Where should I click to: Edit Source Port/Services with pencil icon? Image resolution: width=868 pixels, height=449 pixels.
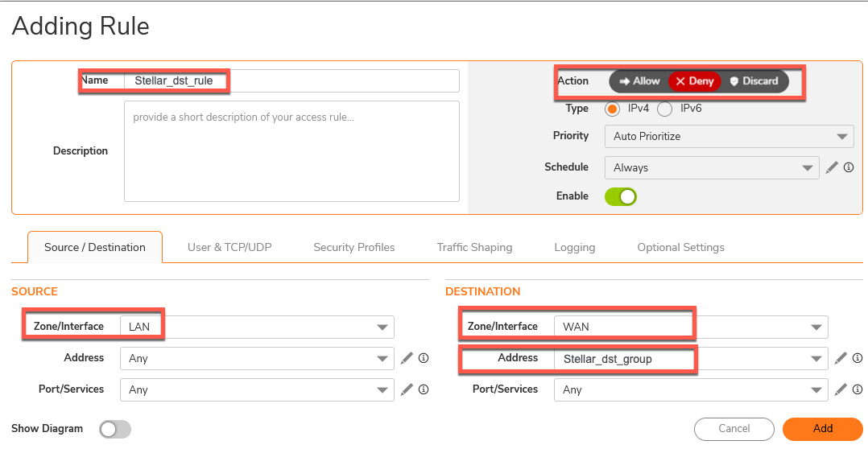pyautogui.click(x=407, y=389)
